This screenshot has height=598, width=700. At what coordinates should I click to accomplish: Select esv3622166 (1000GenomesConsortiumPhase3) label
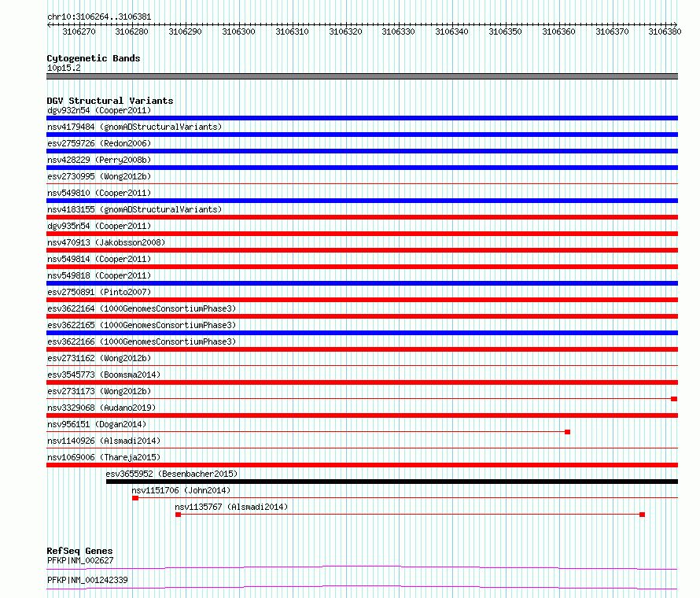(x=142, y=341)
